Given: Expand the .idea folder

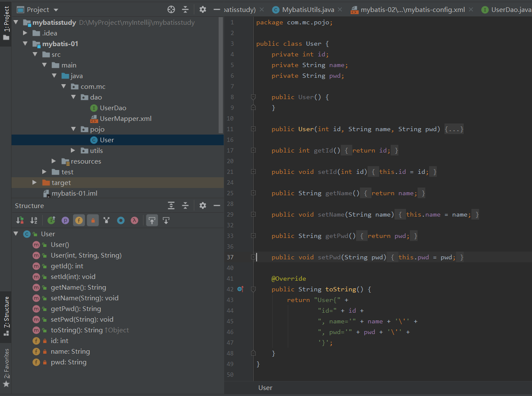Looking at the screenshot, I should click(26, 33).
